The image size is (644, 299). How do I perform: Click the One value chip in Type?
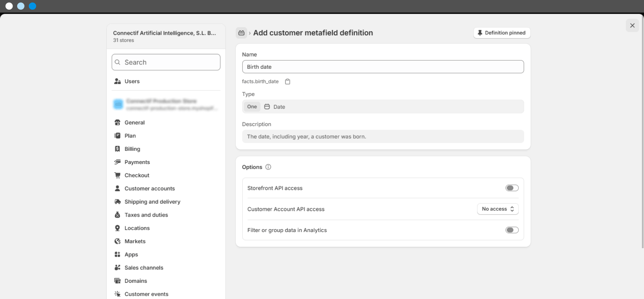coord(252,107)
